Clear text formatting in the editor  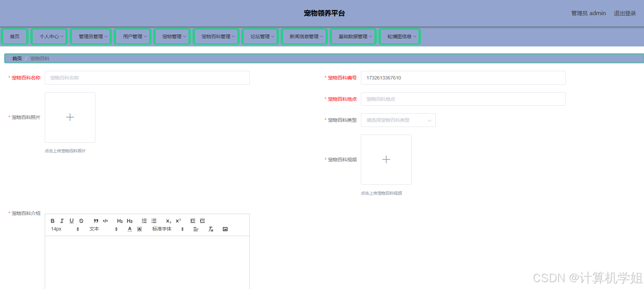pyautogui.click(x=211, y=229)
